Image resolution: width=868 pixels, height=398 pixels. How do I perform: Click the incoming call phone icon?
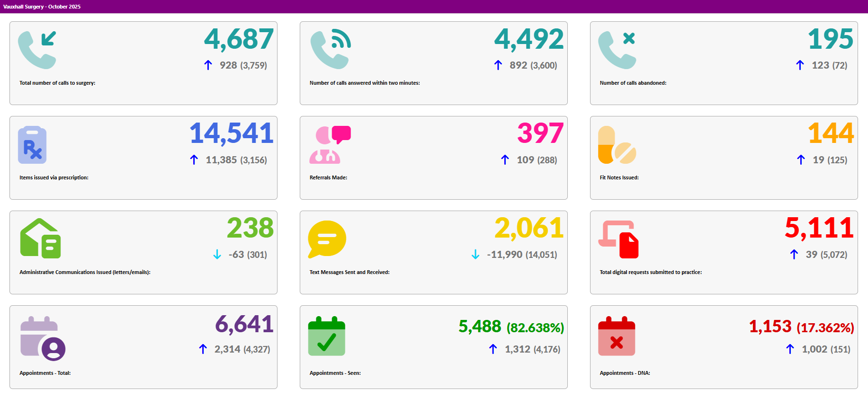[37, 50]
